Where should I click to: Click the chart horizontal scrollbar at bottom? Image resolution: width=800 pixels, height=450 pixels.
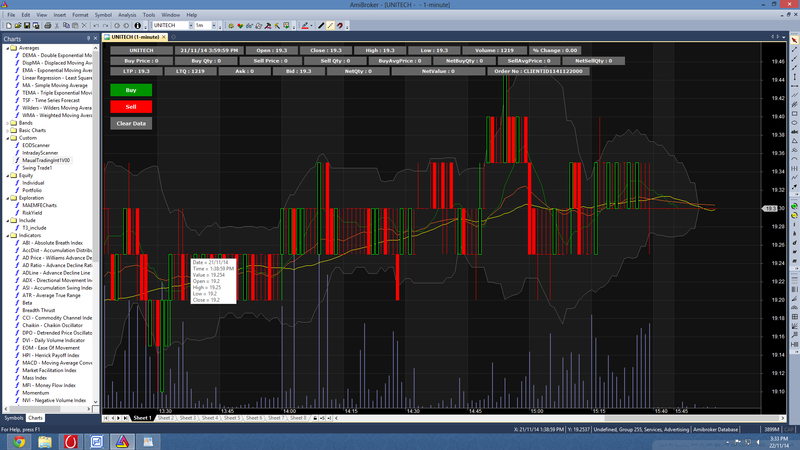point(559,418)
